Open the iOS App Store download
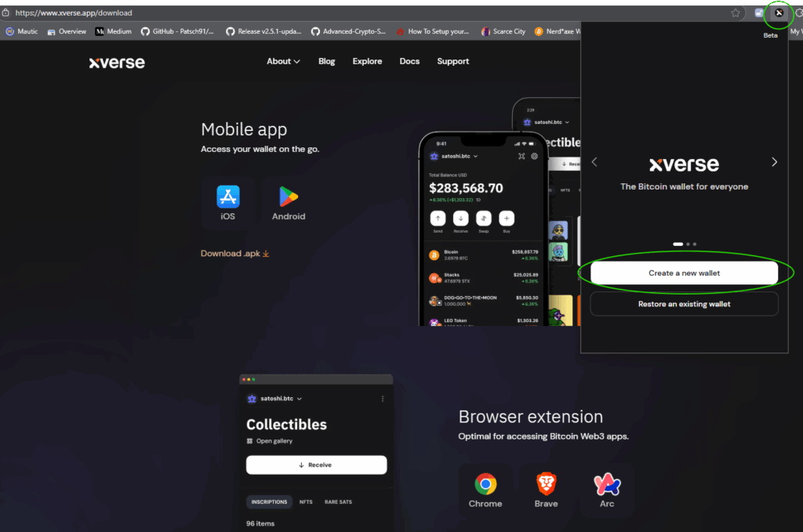This screenshot has width=803, height=532. point(227,202)
